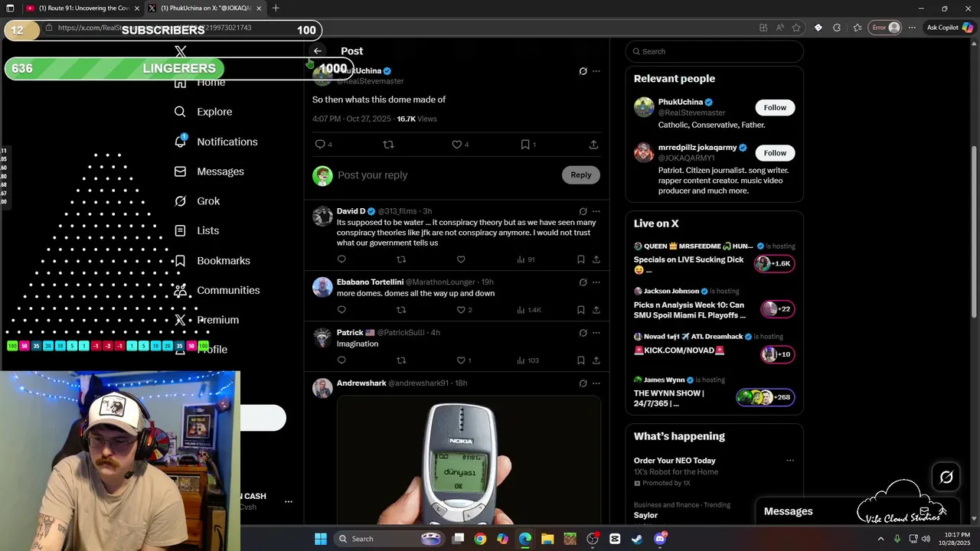
Task: Bookmark Patrick's comment
Action: click(x=581, y=360)
